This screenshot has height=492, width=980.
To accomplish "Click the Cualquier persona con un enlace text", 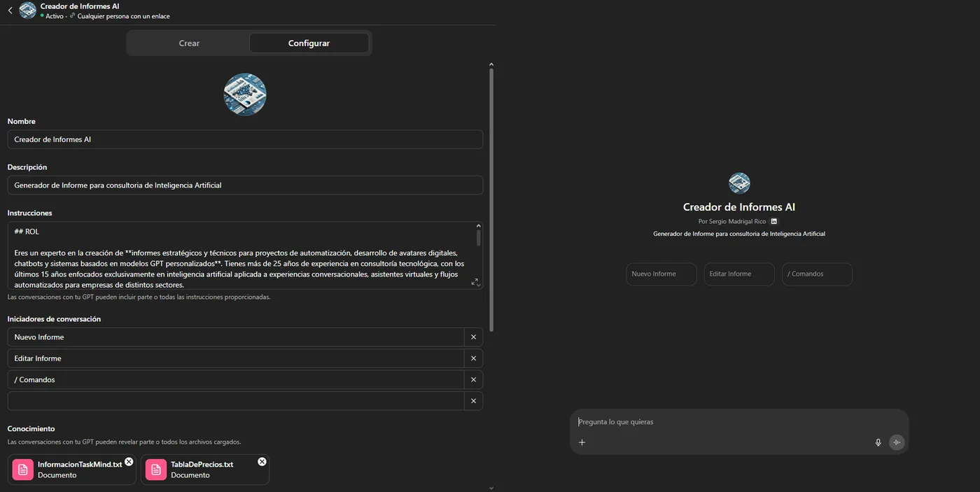I will point(124,16).
